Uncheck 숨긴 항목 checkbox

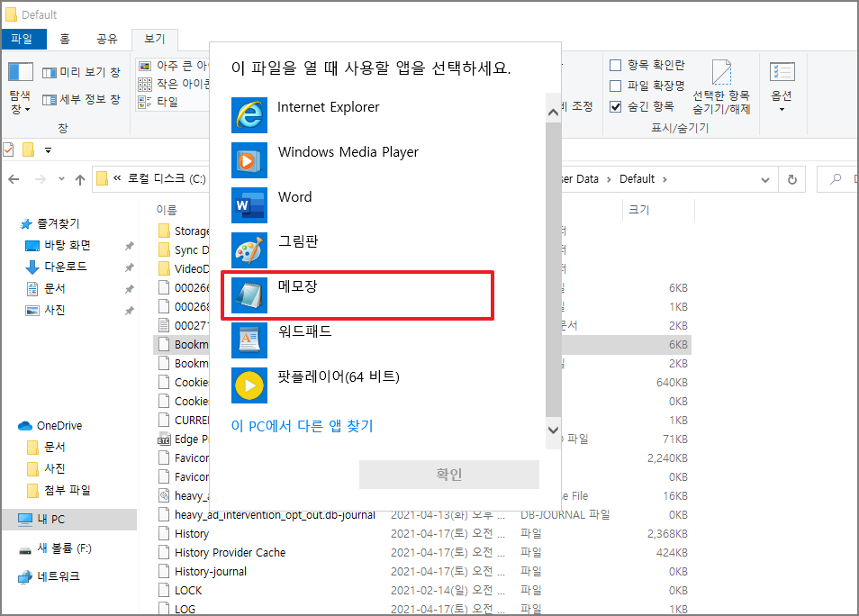point(615,106)
